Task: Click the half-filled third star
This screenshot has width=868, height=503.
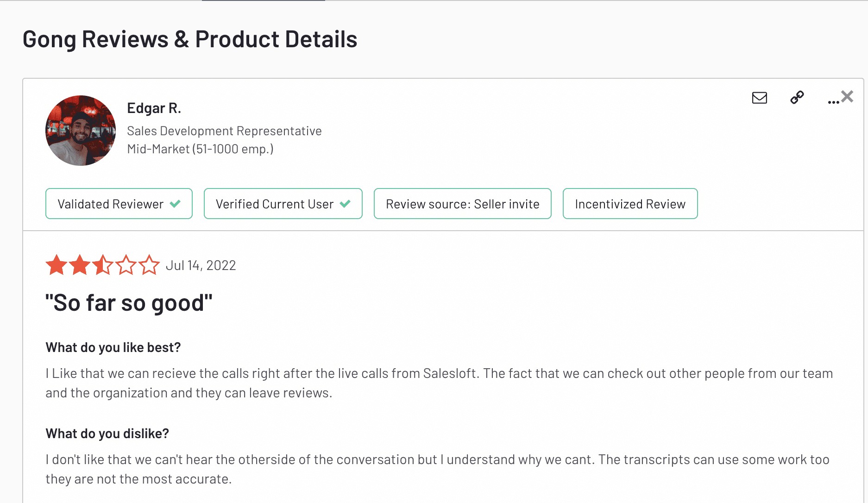Action: pos(103,265)
